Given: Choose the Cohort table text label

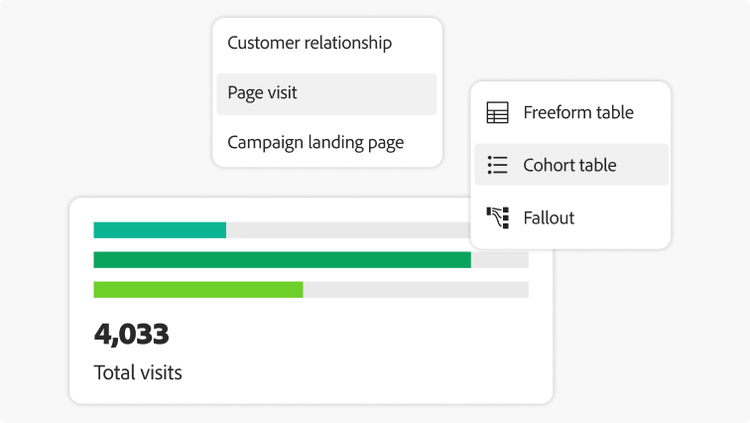Looking at the screenshot, I should click(569, 165).
